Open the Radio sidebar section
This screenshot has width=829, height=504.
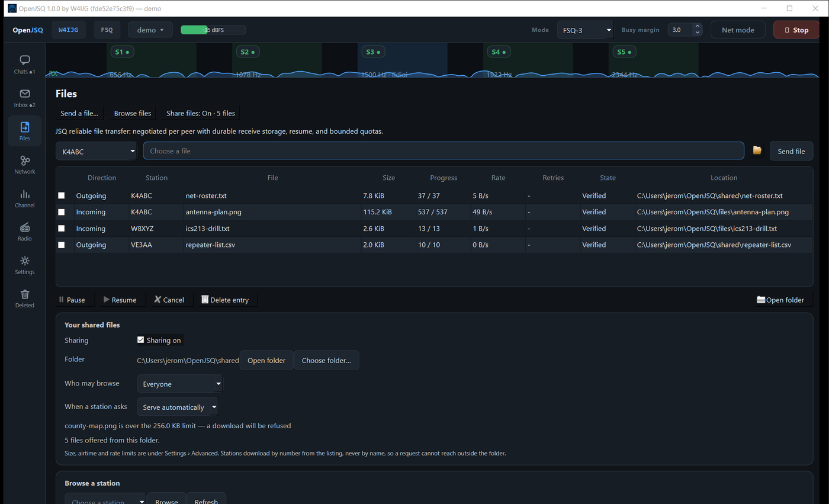coord(24,232)
